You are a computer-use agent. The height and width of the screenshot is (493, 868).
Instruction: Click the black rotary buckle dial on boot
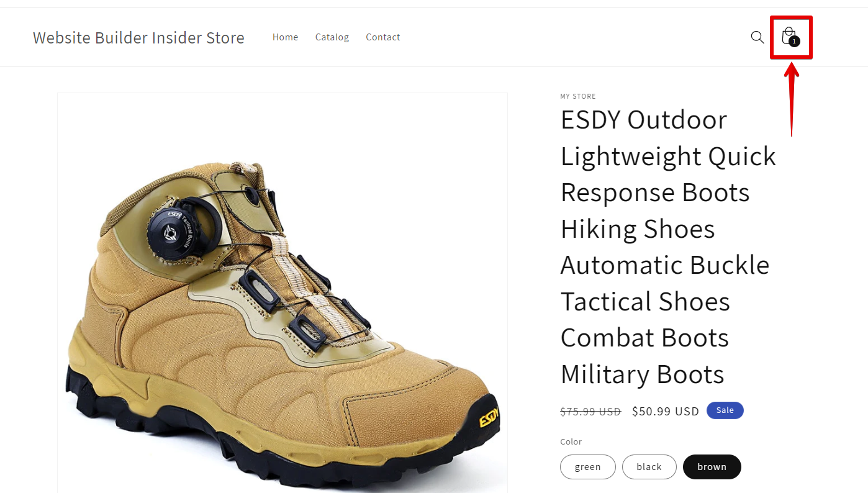175,227
